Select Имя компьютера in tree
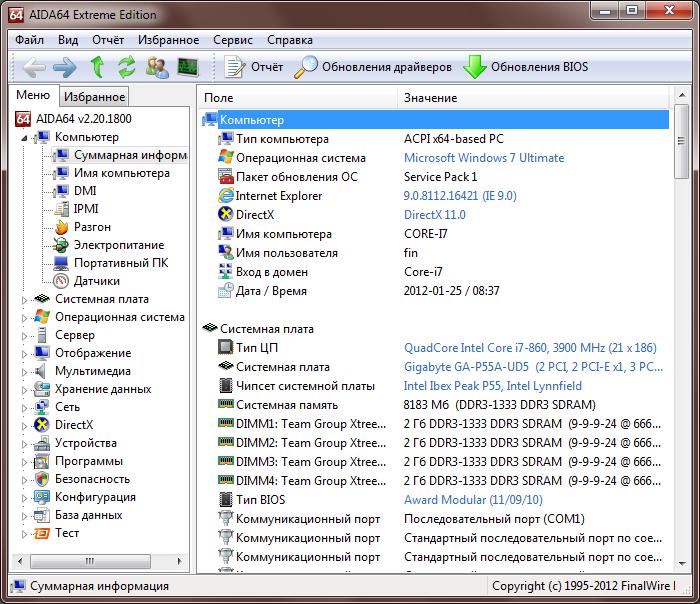The height and width of the screenshot is (604, 700). tap(121, 173)
